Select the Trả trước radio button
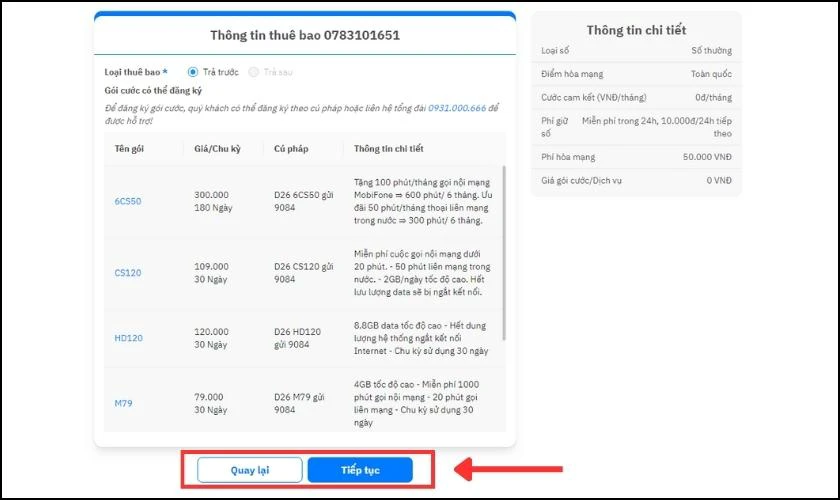The height and width of the screenshot is (500, 840). point(193,72)
